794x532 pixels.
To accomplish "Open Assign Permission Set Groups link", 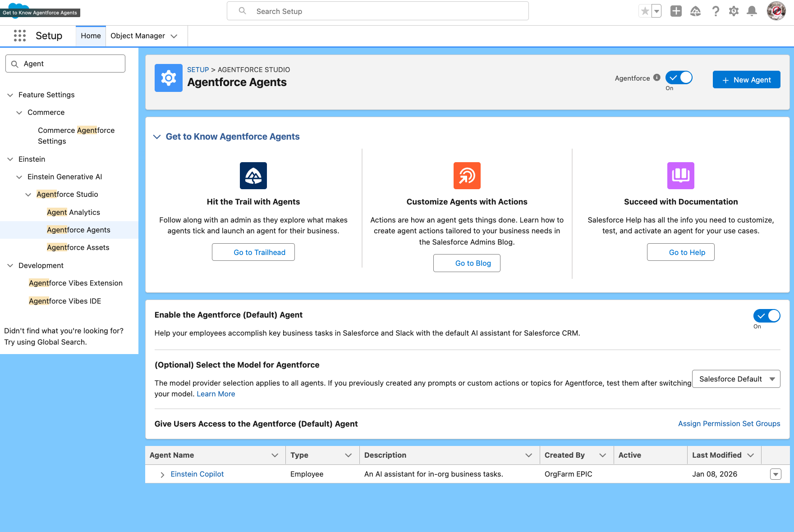I will coord(729,423).
